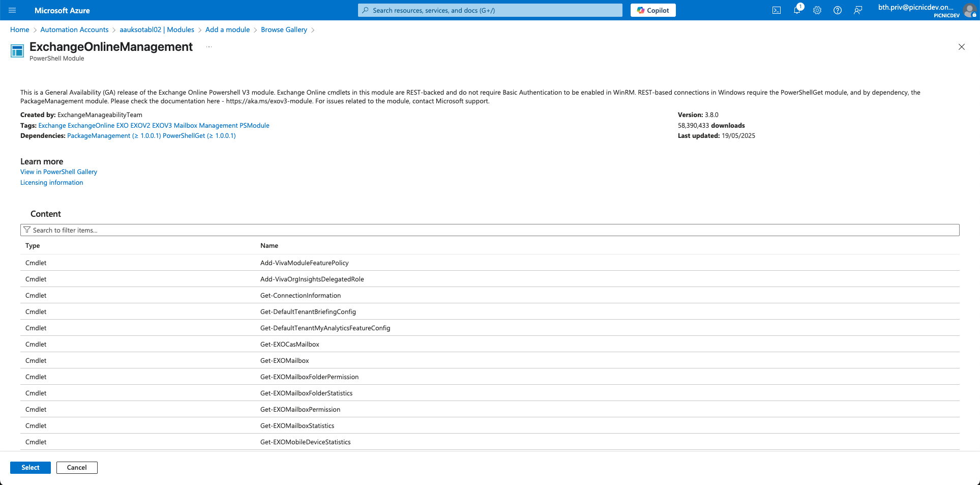Open PowerShellGet dependency link
The width and height of the screenshot is (980, 485).
coord(199,135)
